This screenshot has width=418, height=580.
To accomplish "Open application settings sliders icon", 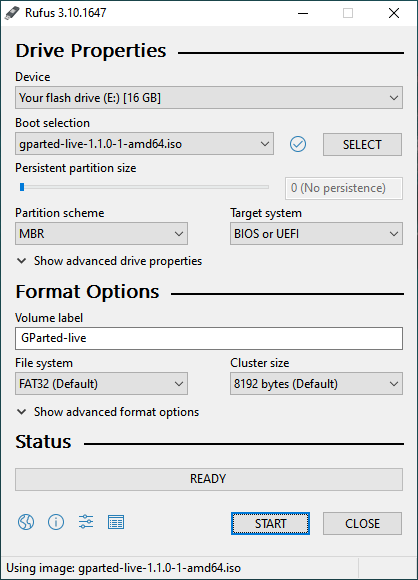I will [86, 522].
